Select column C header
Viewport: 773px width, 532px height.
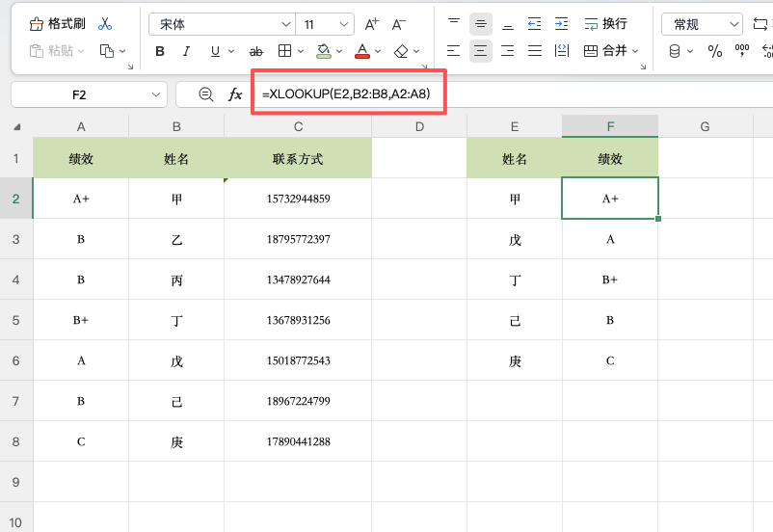(x=298, y=126)
